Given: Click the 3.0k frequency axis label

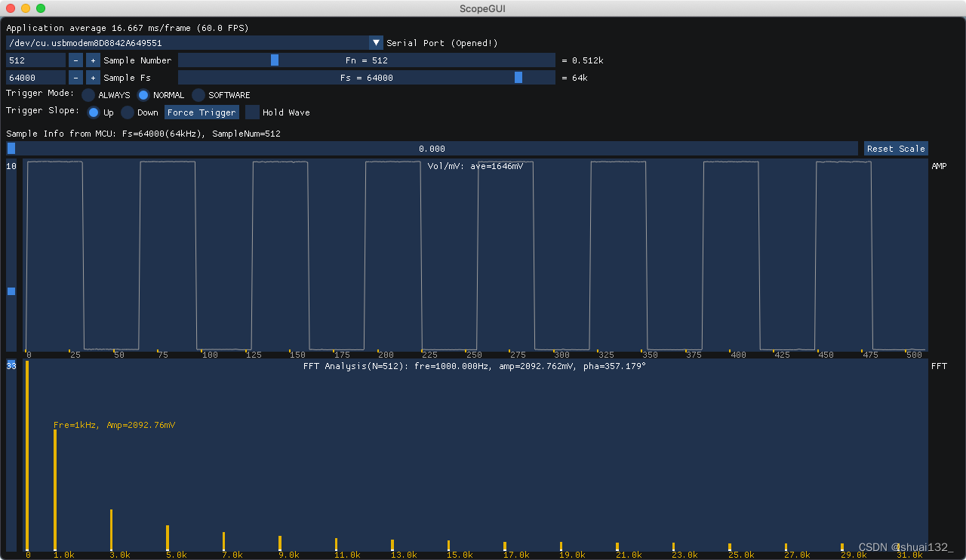Looking at the screenshot, I should pyautogui.click(x=122, y=555).
